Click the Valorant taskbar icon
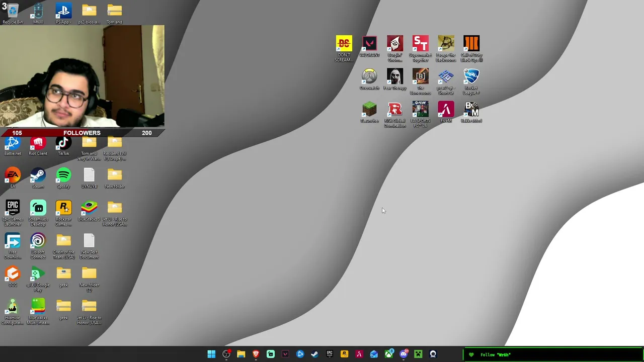The width and height of the screenshot is (644, 362). click(285, 354)
